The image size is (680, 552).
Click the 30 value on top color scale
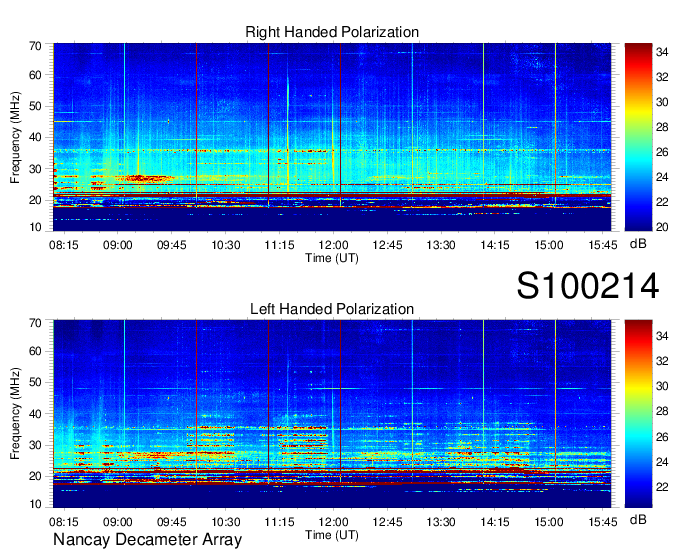coord(662,102)
